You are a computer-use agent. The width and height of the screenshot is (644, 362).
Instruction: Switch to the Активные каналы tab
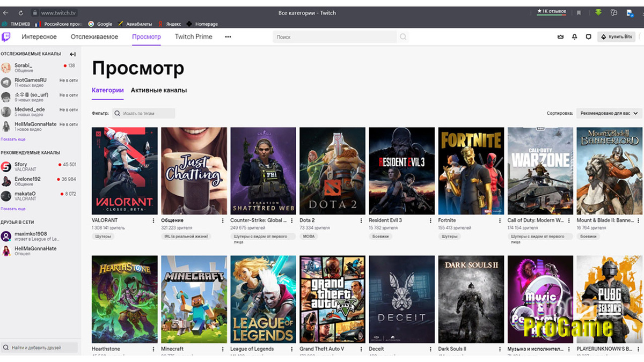tap(159, 91)
